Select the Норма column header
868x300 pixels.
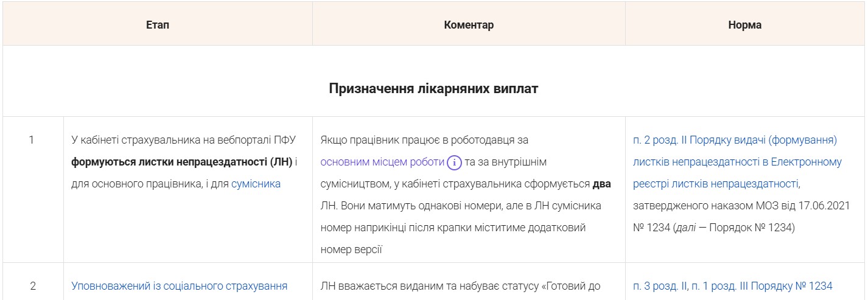(745, 25)
